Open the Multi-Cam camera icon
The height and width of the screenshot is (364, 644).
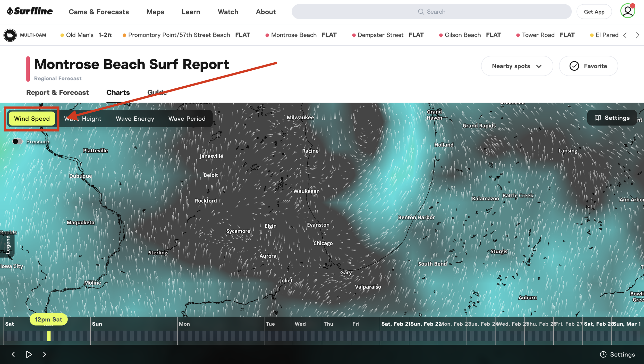pyautogui.click(x=10, y=35)
